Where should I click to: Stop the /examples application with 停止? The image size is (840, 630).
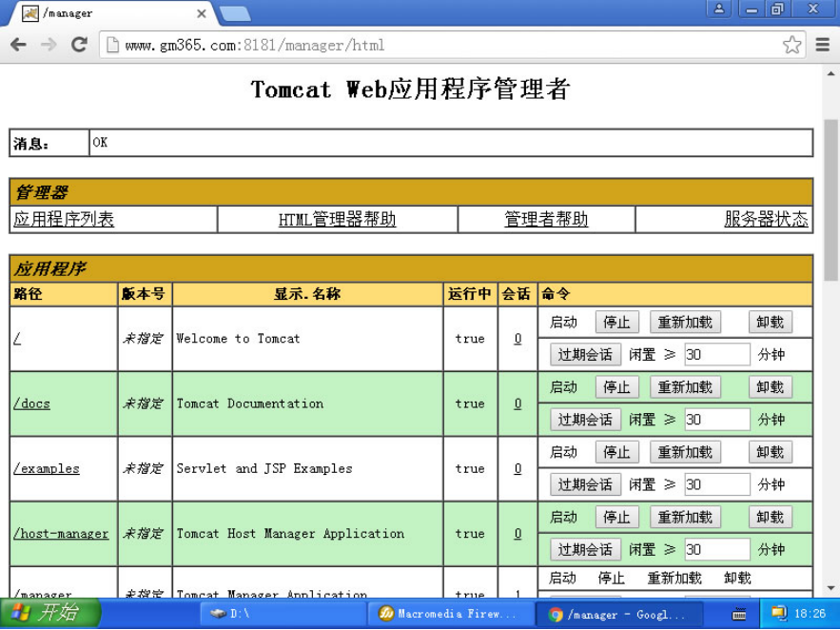click(616, 453)
